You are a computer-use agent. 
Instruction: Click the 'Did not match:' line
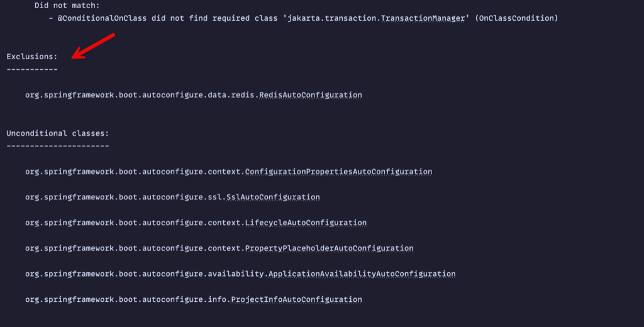pos(67,5)
